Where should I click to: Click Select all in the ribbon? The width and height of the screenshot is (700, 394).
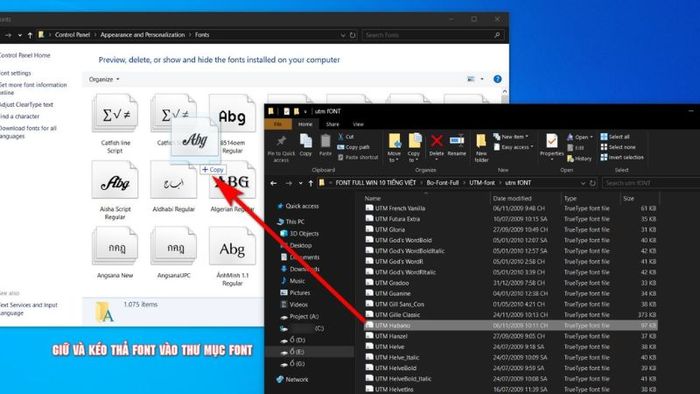point(615,137)
